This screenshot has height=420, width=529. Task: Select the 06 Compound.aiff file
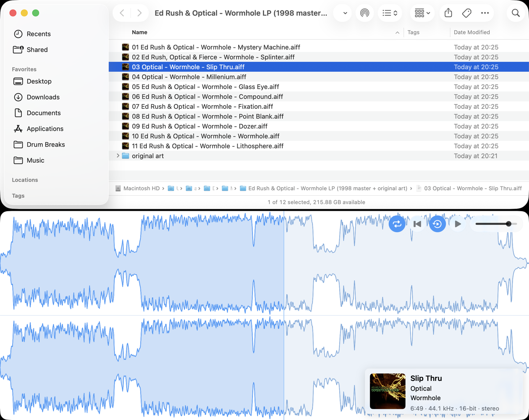pyautogui.click(x=319, y=97)
